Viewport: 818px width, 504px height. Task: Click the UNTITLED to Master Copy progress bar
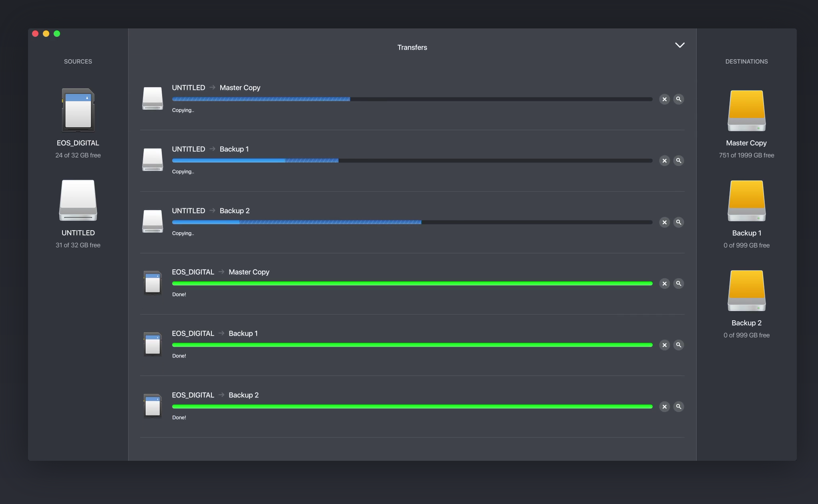coord(412,99)
